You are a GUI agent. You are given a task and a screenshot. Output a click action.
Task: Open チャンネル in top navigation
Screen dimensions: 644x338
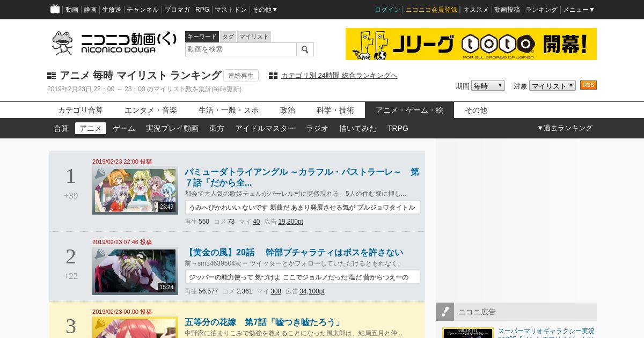143,10
